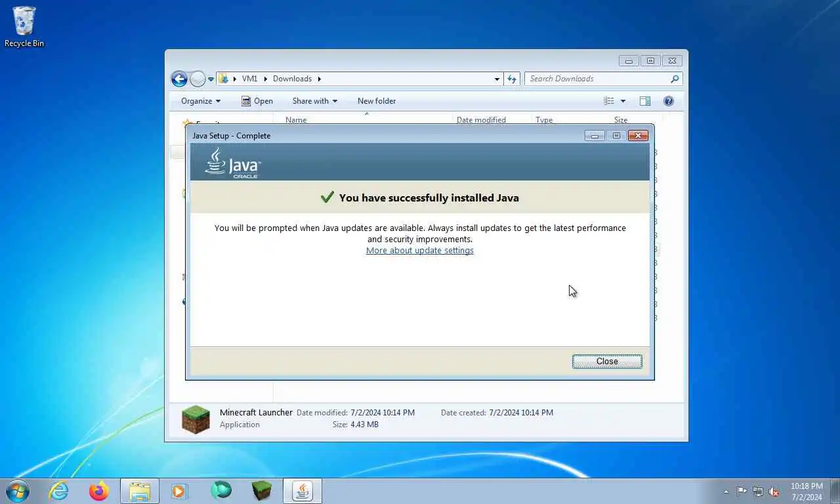Switch to Minecraft Launcher taskbar icon
The image size is (840, 504).
261,491
